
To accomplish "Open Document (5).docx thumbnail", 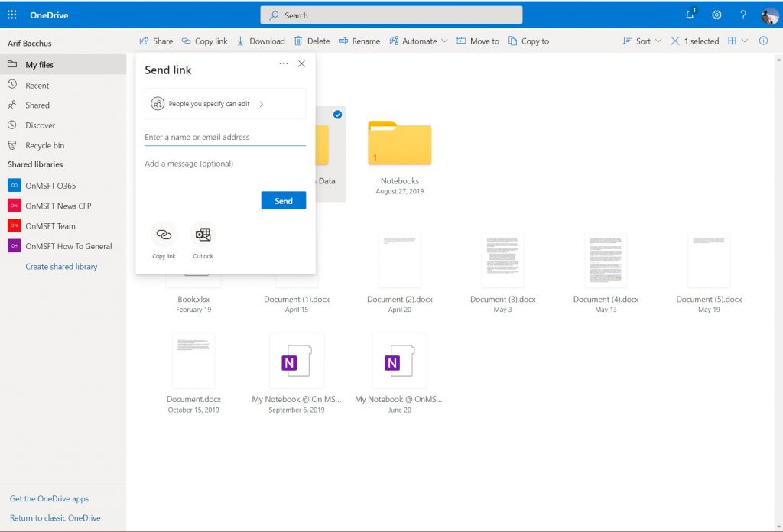I will (709, 260).
